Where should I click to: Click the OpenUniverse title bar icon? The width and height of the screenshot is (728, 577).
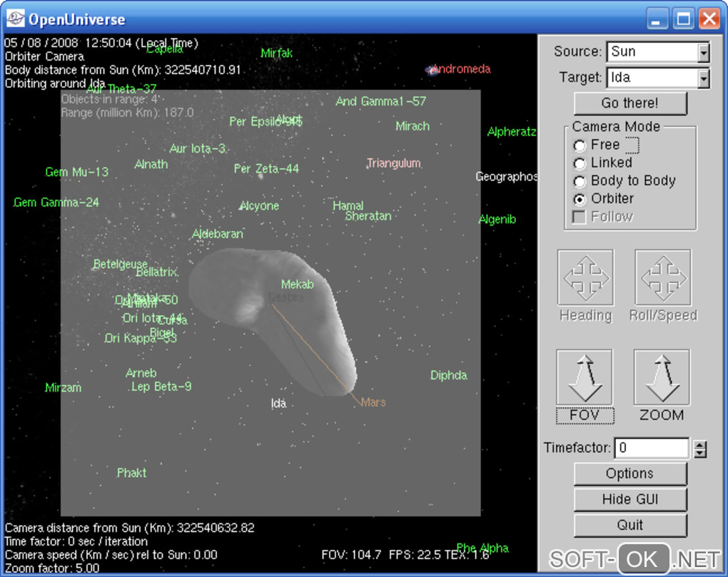[15, 19]
